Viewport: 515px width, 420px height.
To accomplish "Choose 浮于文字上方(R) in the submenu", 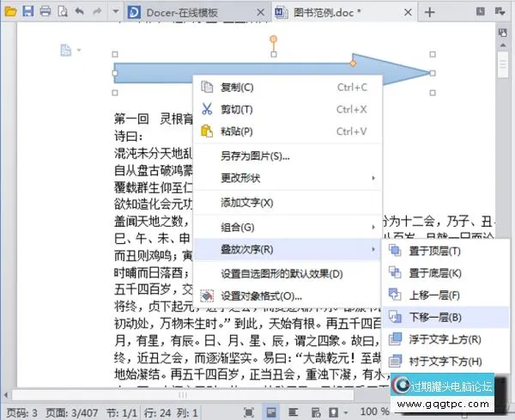I will [445, 339].
